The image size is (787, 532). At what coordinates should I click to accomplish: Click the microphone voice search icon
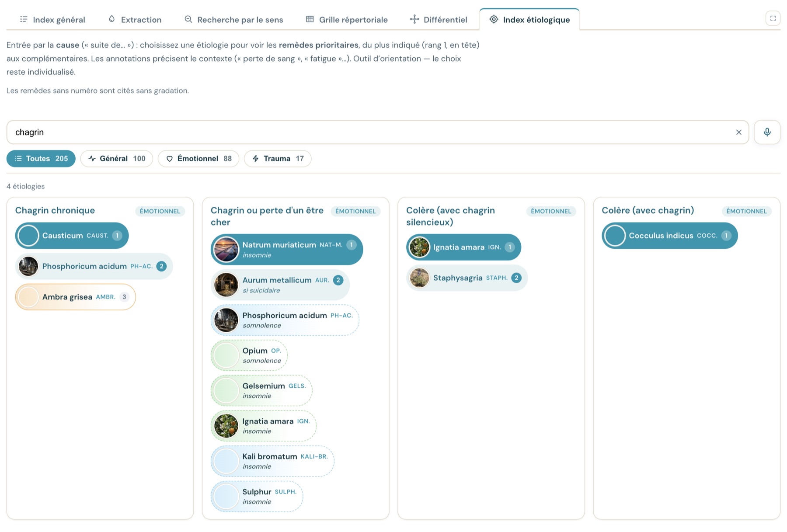pos(767,132)
